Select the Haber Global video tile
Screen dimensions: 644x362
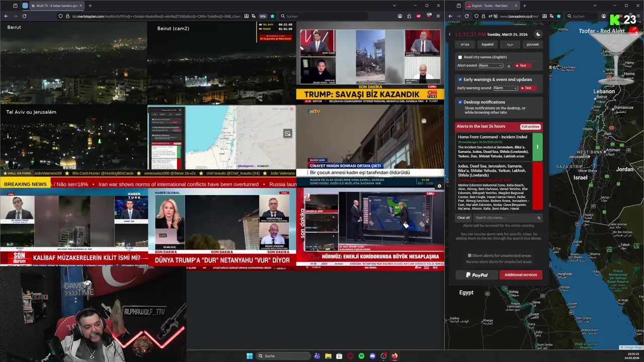click(221, 229)
